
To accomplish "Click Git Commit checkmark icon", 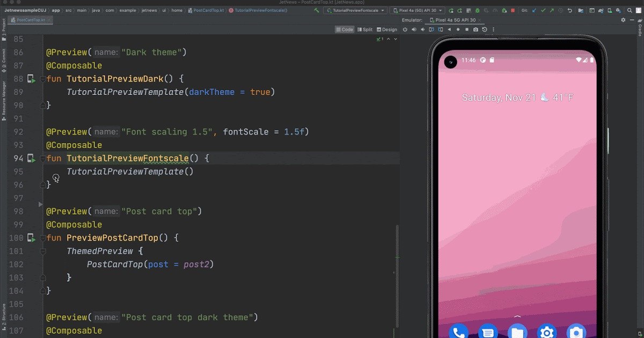I will 543,10.
